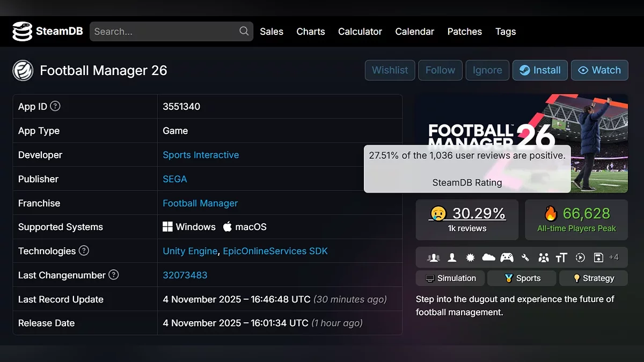Click the adjustable text size icon
644x362 pixels.
coord(561,257)
